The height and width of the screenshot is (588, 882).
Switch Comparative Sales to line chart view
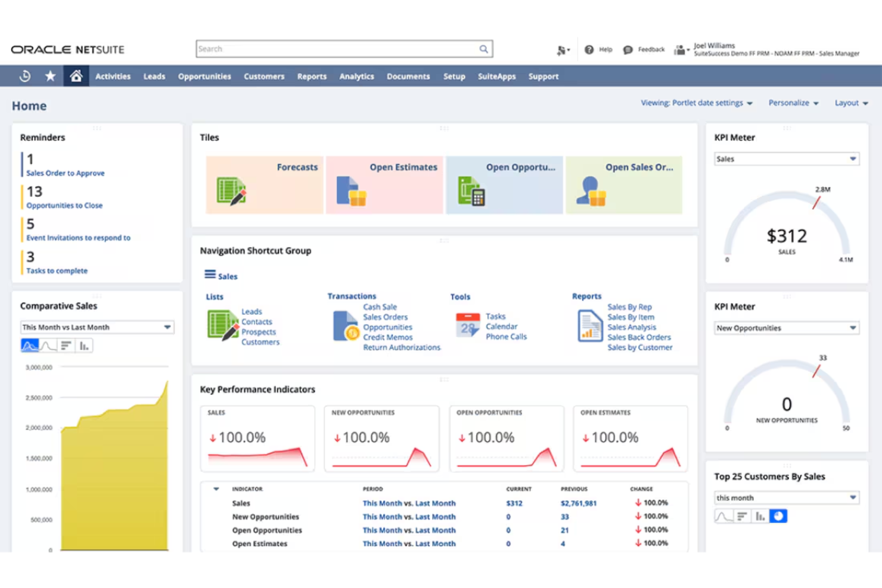[48, 345]
